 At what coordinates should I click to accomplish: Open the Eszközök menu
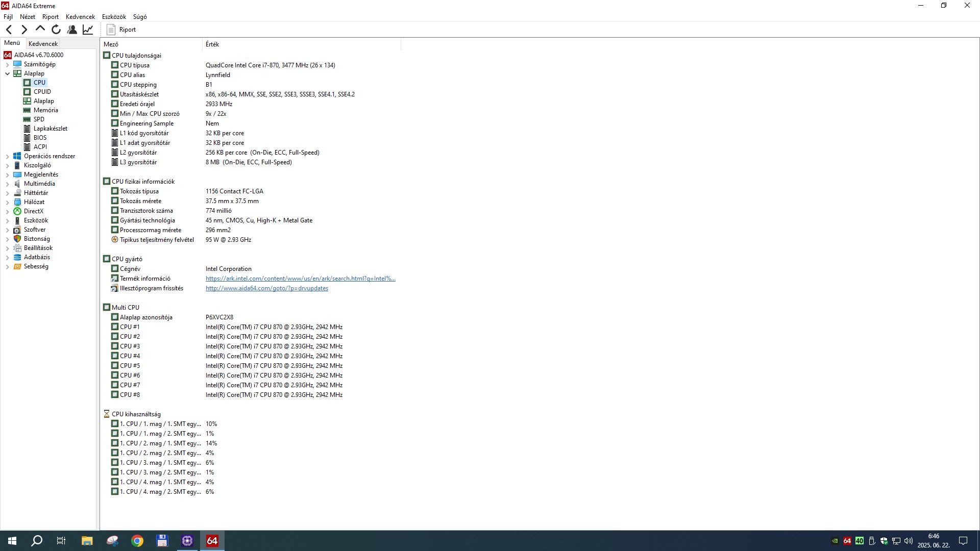click(x=113, y=17)
